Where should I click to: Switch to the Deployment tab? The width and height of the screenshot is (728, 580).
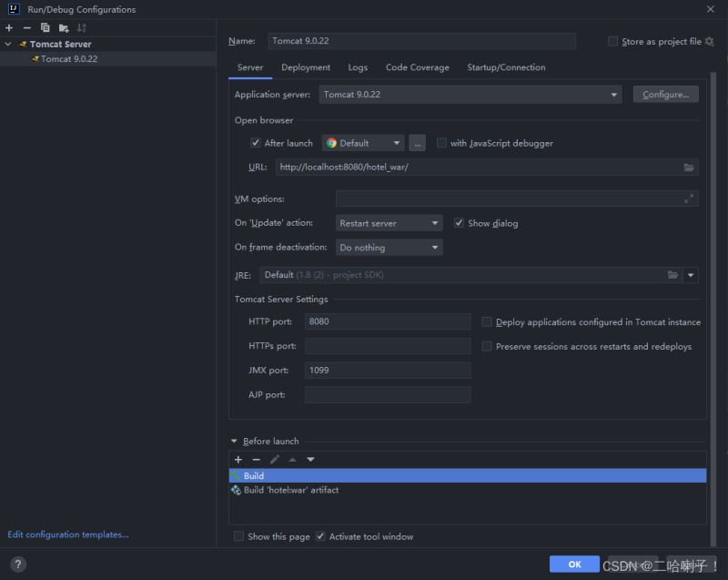[x=306, y=67]
